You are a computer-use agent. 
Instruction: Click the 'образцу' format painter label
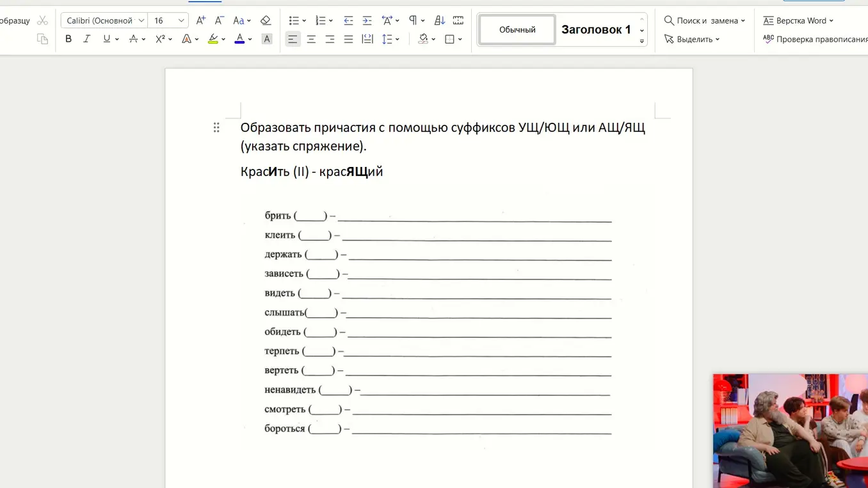point(15,20)
